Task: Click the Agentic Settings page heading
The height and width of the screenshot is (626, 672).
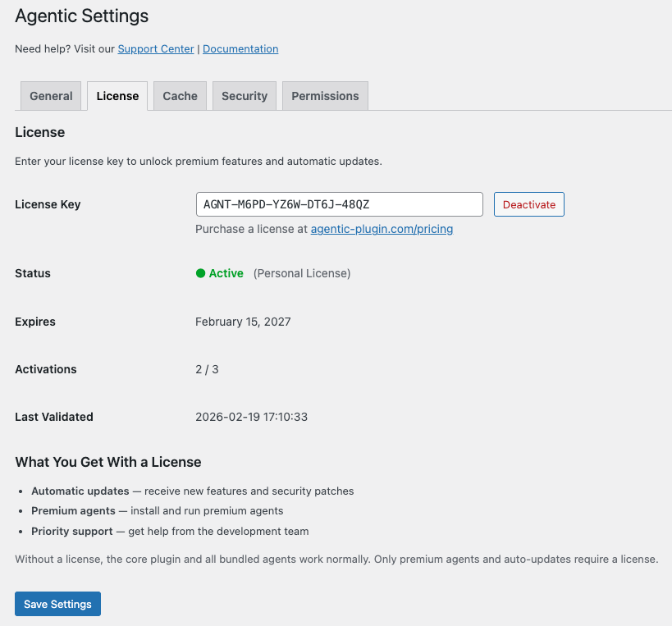Action: pyautogui.click(x=81, y=16)
